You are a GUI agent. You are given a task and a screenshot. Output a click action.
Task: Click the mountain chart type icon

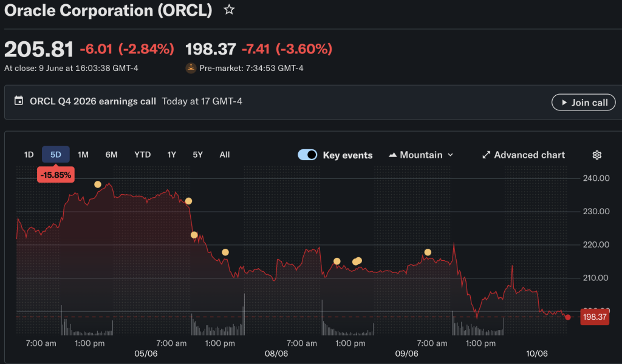[392, 155]
